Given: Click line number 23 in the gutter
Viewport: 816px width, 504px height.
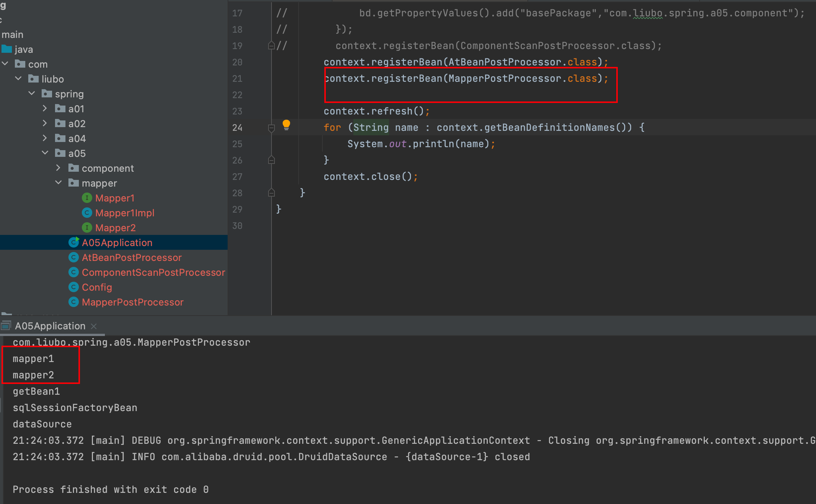Looking at the screenshot, I should click(237, 111).
